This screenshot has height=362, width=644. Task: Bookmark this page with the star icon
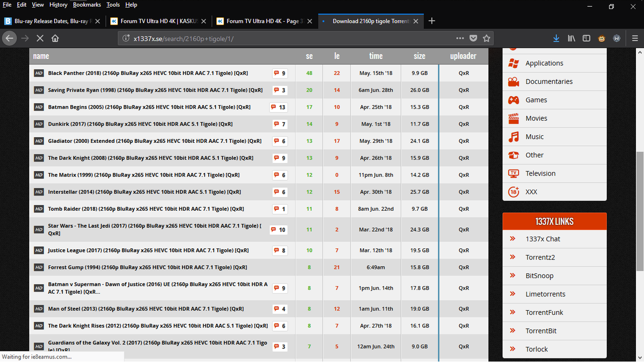pyautogui.click(x=486, y=38)
